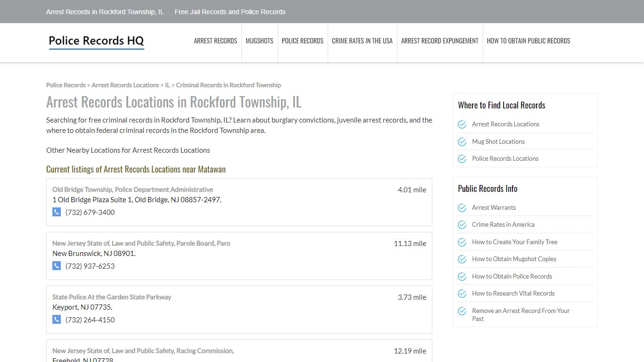Click Where to Find Local Records heading
644x362 pixels.
pyautogui.click(x=502, y=105)
